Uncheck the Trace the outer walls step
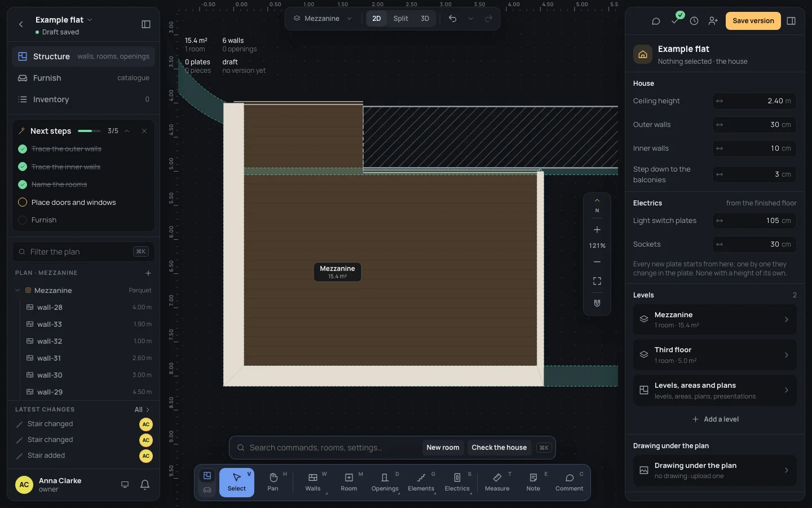The height and width of the screenshot is (508, 812). 23,149
